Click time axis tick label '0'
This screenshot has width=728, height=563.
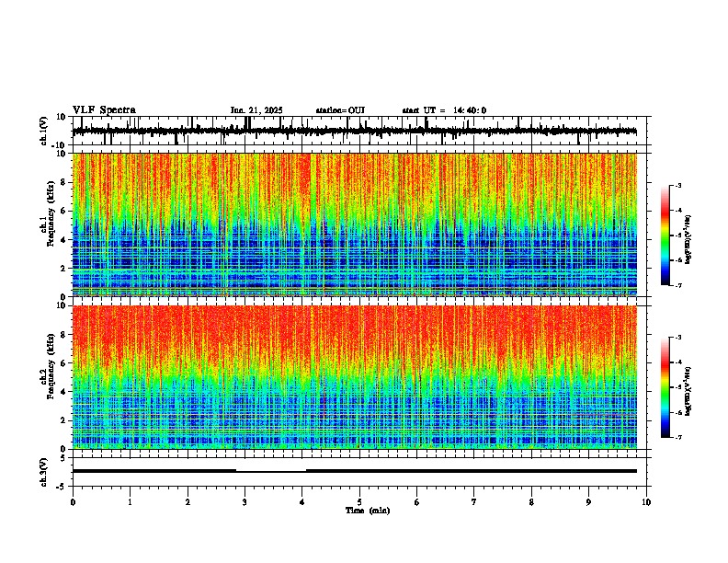(73, 502)
